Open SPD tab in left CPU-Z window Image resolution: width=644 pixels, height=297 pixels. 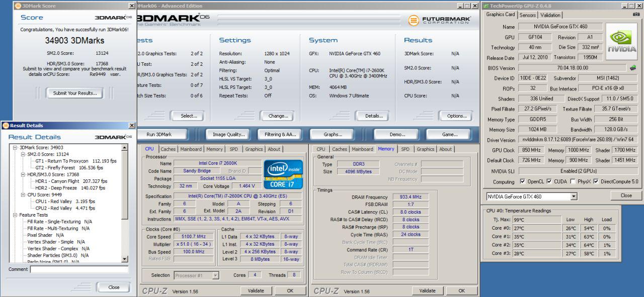(234, 149)
